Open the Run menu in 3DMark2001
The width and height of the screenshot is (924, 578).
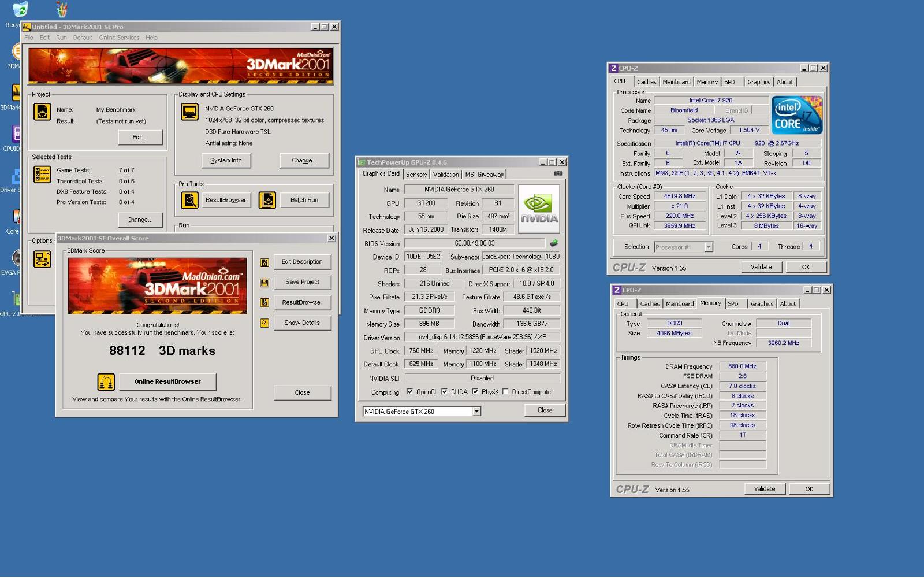point(61,38)
